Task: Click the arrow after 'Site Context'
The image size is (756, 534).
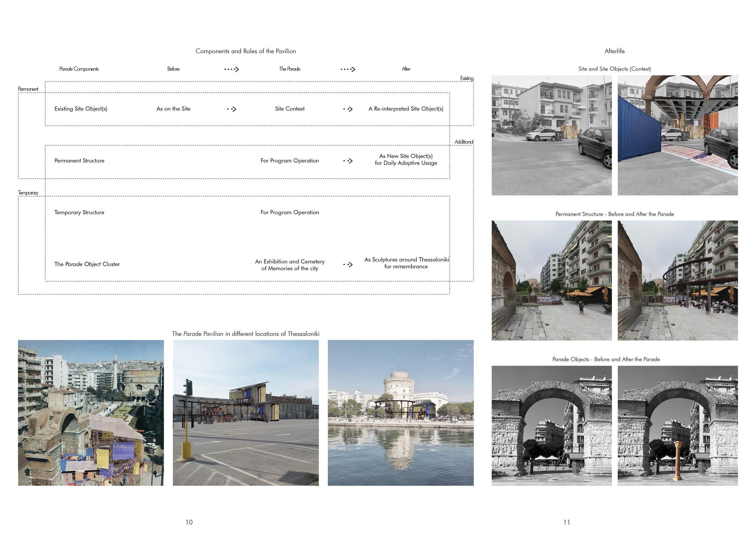Action: [x=348, y=109]
